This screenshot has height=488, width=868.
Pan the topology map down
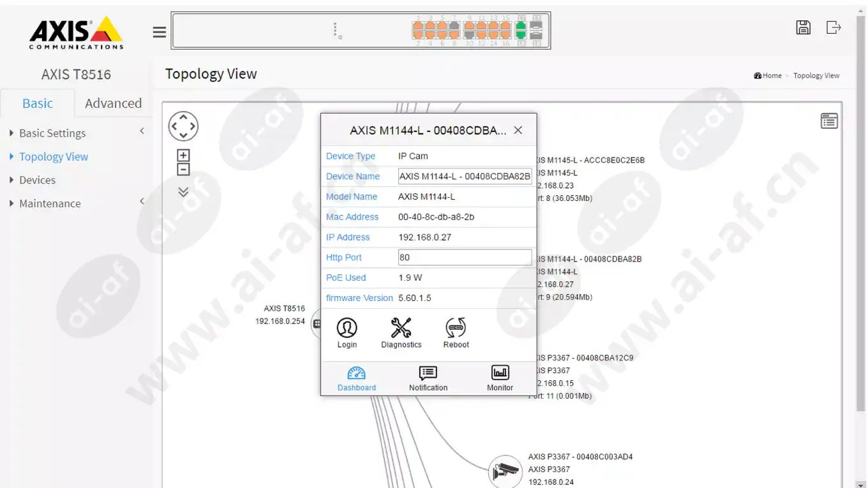(183, 135)
